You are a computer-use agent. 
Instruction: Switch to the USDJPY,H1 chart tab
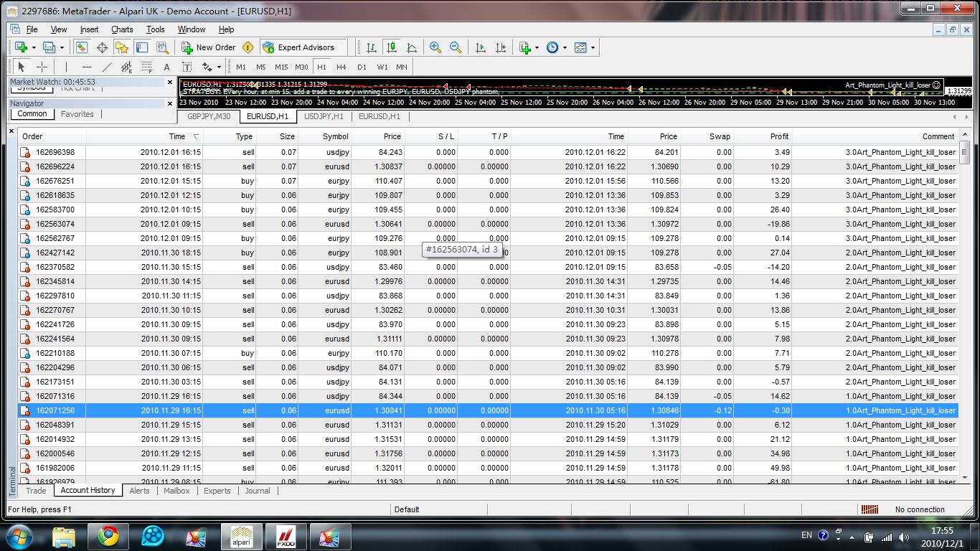point(324,116)
